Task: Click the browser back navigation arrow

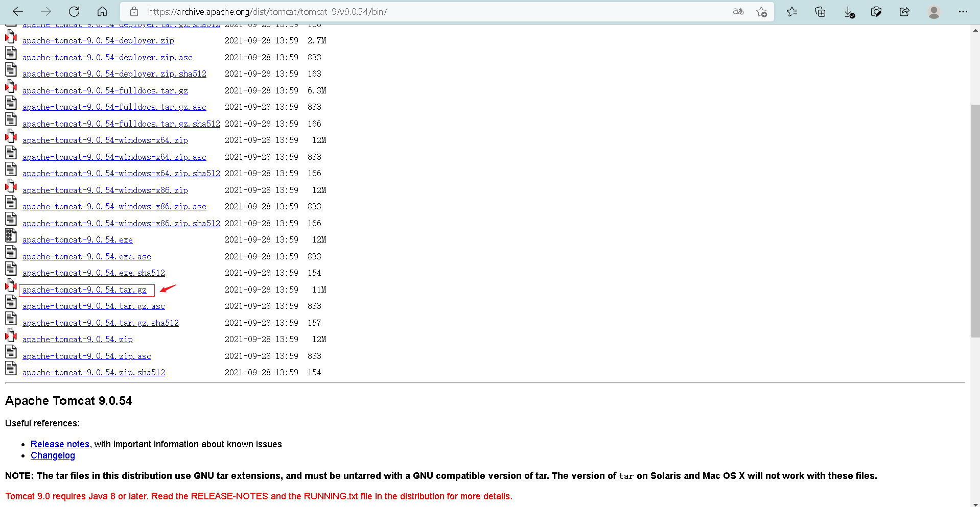Action: coord(18,11)
